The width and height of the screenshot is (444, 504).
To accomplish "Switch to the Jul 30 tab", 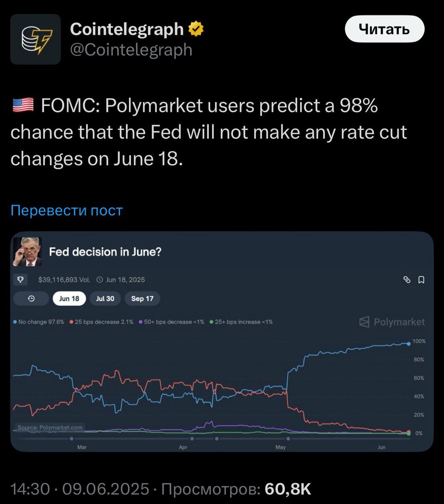I will tap(105, 299).
